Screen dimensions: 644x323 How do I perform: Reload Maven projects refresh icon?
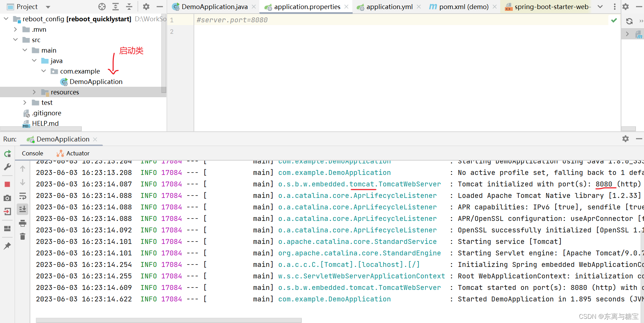(629, 21)
